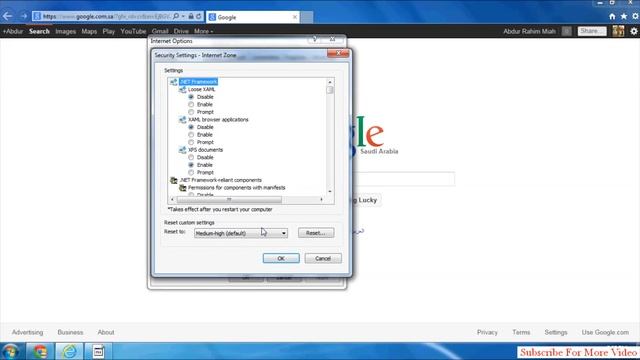Select Enable under Loose XAML
Screen dimensions: 640x360
click(x=191, y=104)
